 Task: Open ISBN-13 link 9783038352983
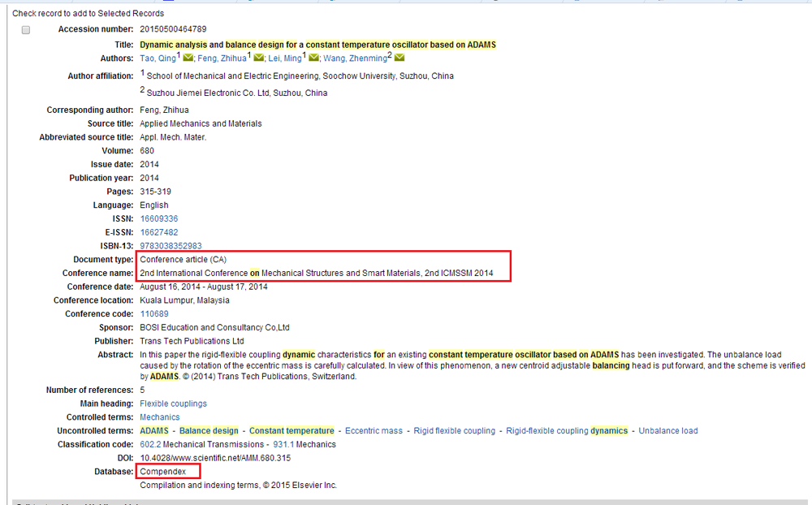171,246
